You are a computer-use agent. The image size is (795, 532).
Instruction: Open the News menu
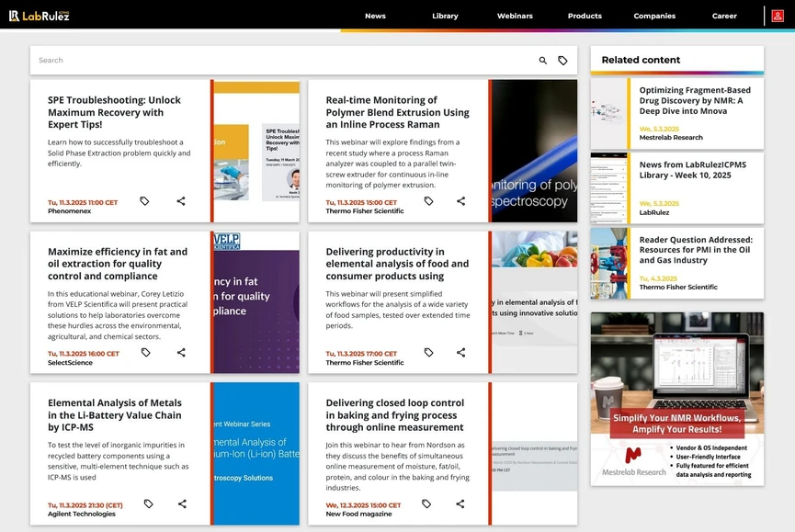(x=375, y=16)
